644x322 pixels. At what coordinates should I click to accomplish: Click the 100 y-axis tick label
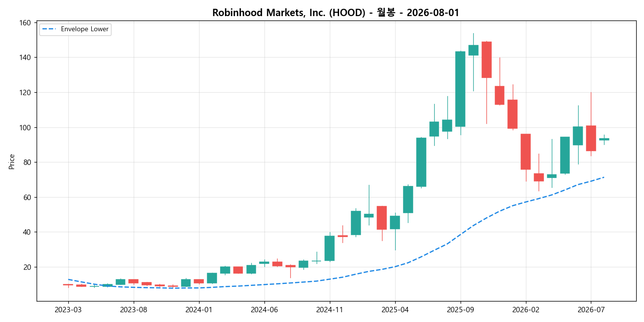click(x=26, y=128)
